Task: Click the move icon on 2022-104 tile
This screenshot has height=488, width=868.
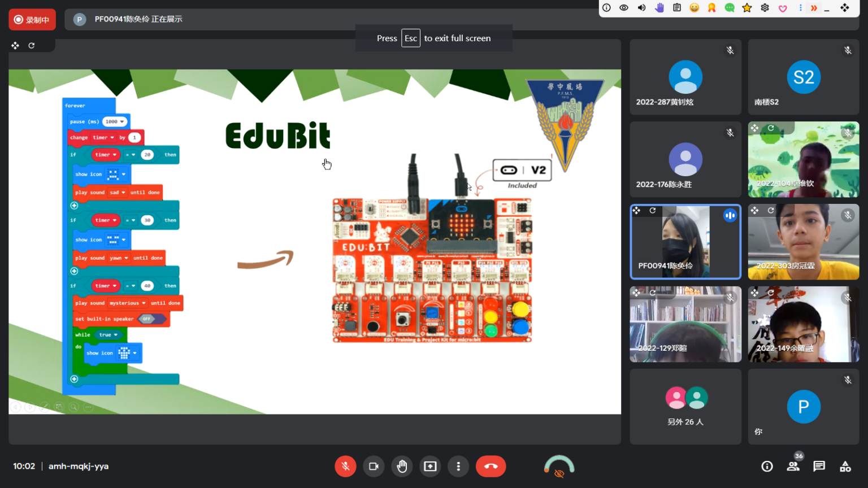Action: [754, 128]
